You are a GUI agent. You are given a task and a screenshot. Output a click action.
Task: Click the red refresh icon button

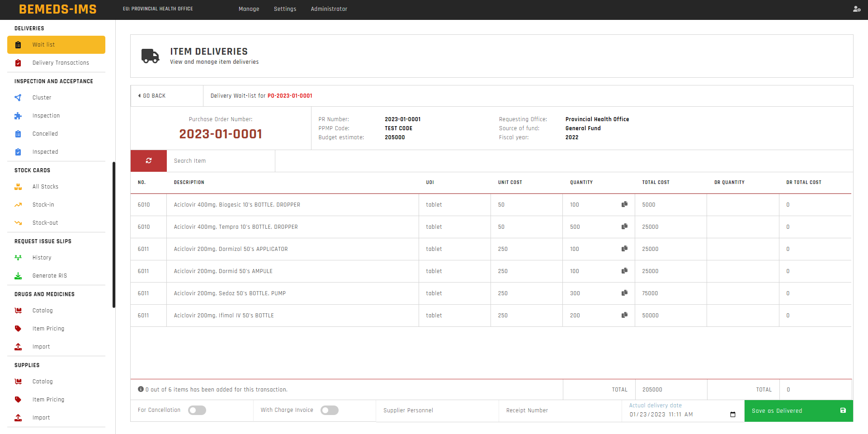(148, 161)
